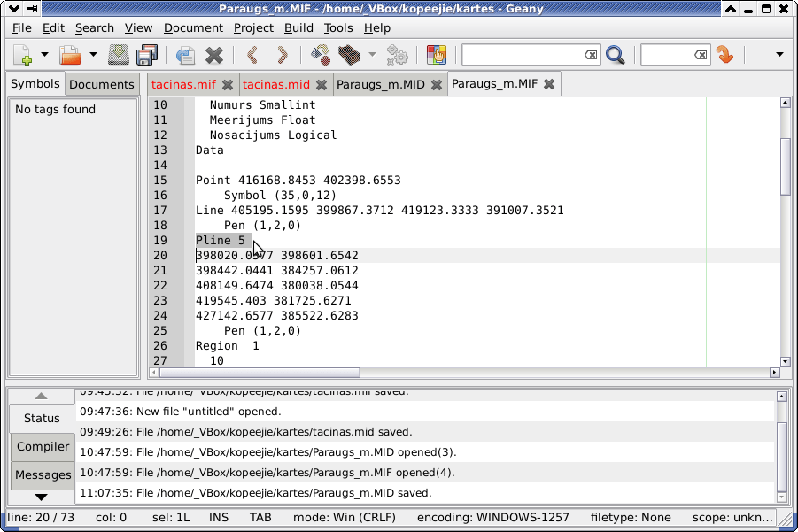
Task: Click the 'Symbol (35,0,12)' line
Action: tap(281, 196)
